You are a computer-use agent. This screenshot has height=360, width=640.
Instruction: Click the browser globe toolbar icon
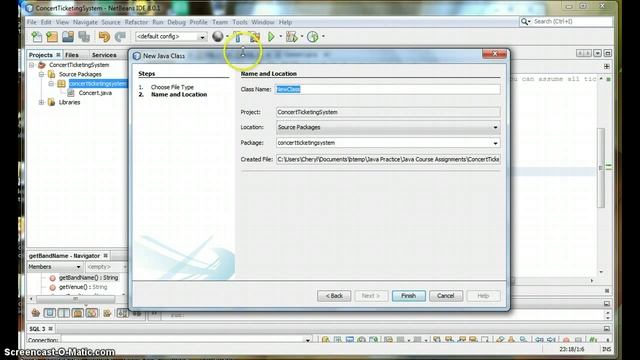218,36
